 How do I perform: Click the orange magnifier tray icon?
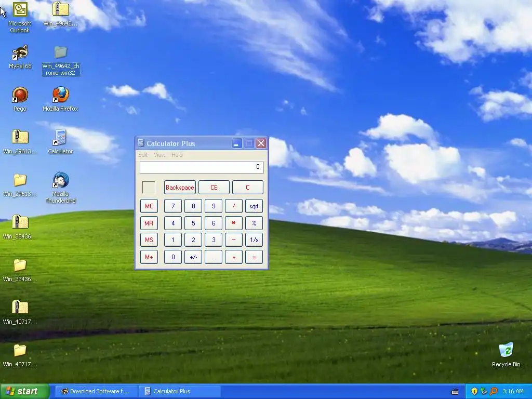494,391
